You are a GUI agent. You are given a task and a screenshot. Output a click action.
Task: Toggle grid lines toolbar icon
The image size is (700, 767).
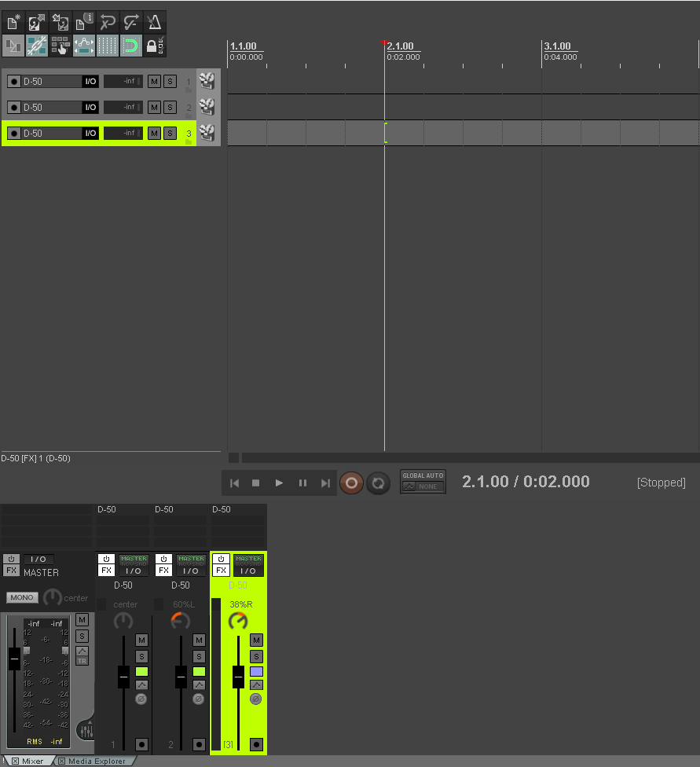click(108, 46)
